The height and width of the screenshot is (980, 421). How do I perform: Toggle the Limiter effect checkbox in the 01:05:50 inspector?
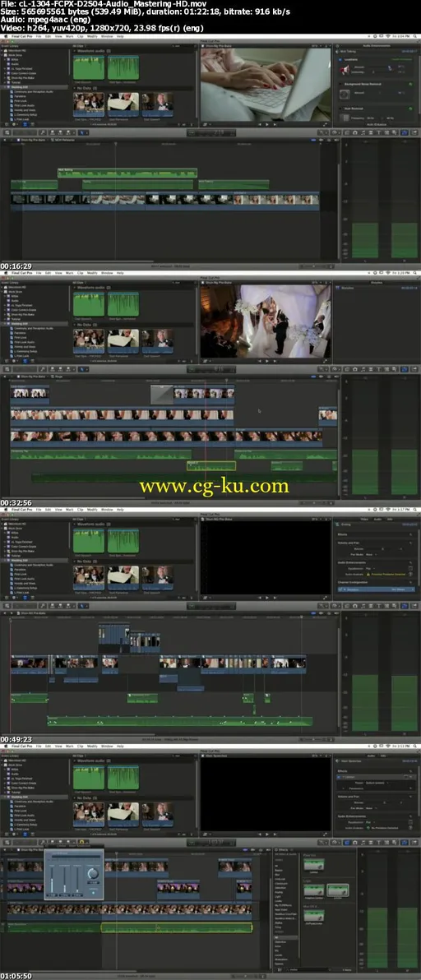tap(339, 777)
